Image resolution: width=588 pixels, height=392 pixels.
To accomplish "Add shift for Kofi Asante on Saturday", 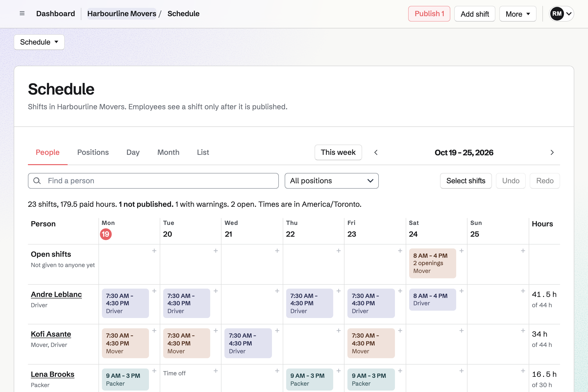I will coord(462,331).
